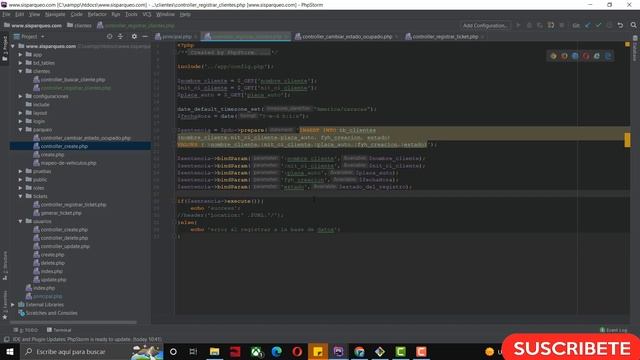This screenshot has width=640, height=360.
Task: Hide the Project panel with minus icon
Action: 145,36
